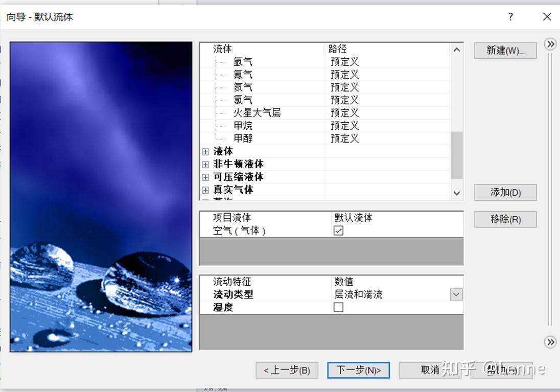Click the 上一步(B) button

[x=287, y=370]
